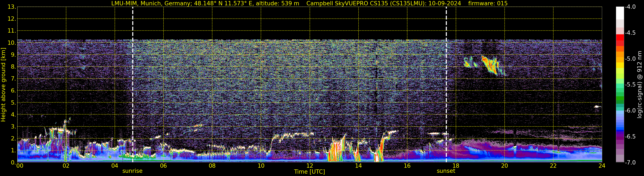Image resolution: width=644 pixels, height=176 pixels.
Task: Click the sunset label below the time axis
Action: tap(446, 171)
